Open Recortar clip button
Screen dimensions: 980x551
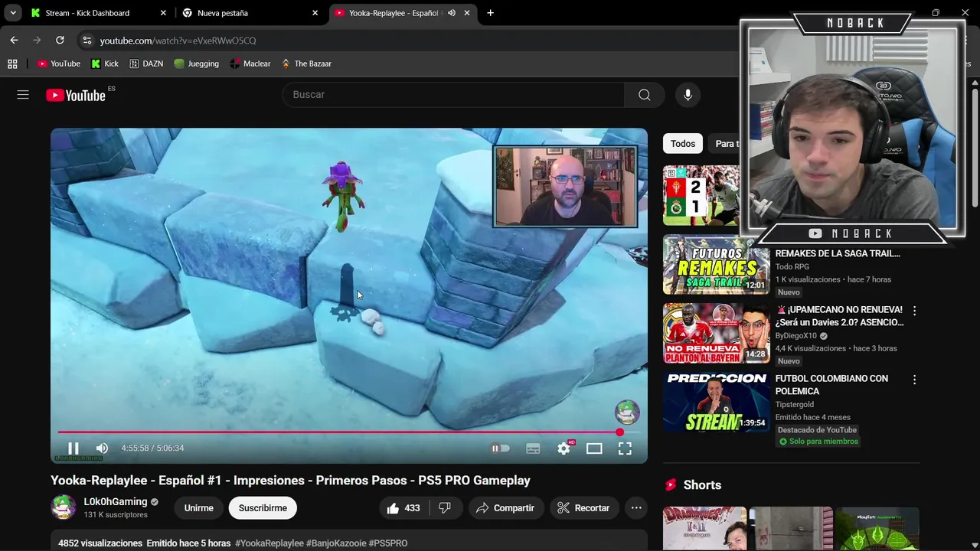583,508
